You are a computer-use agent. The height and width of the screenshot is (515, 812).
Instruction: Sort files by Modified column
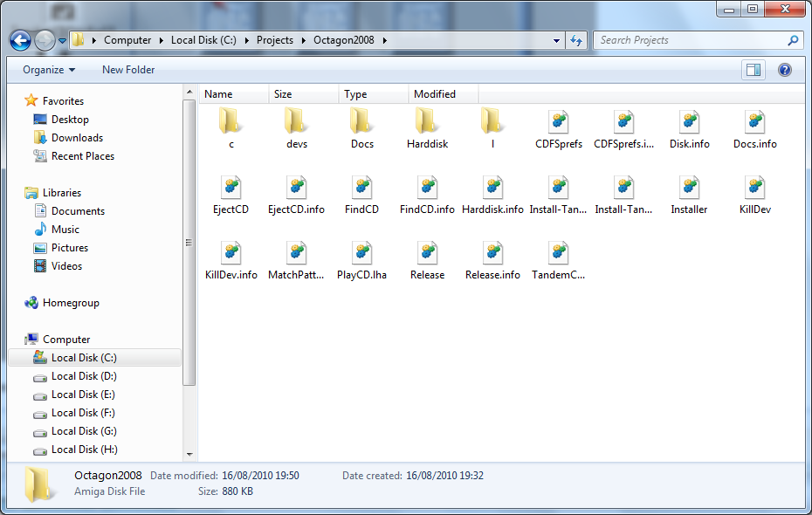[435, 94]
